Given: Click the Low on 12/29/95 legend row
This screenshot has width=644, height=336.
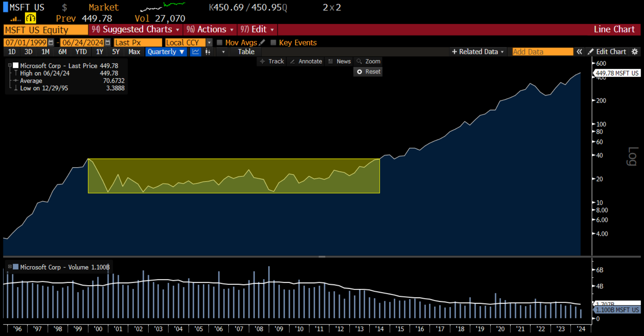Looking at the screenshot, I should point(69,88).
